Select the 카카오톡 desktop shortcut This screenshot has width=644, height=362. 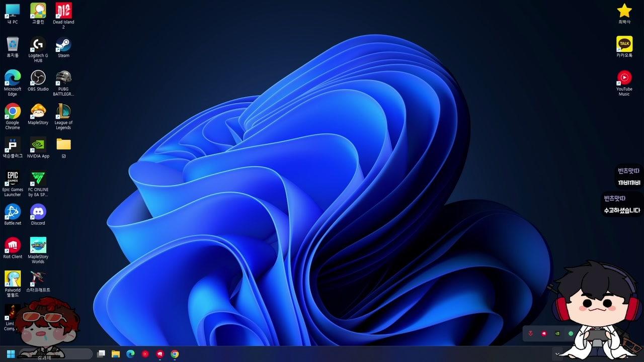[624, 47]
